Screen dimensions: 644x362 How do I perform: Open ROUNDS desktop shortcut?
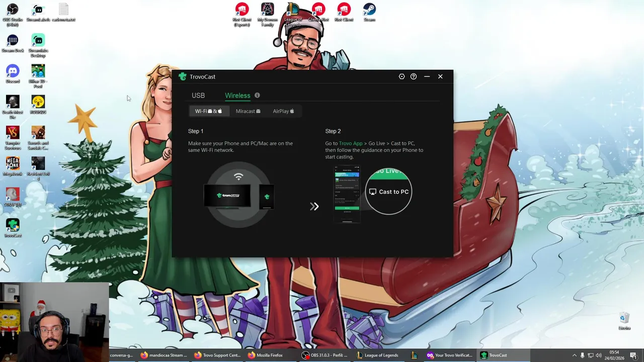coord(38,105)
